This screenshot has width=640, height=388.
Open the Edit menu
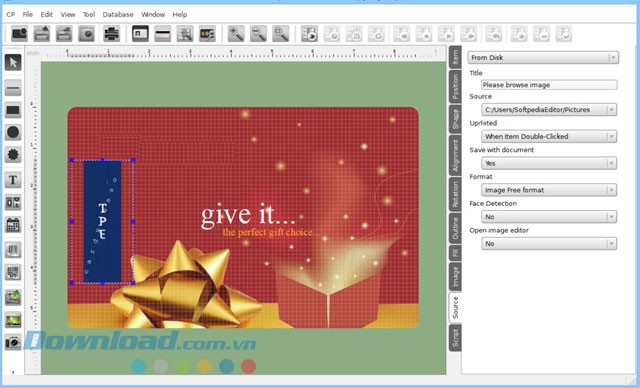pyautogui.click(x=47, y=14)
